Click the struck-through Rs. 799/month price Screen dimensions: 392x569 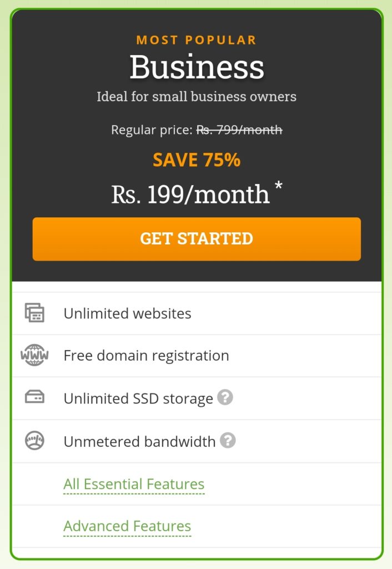pos(239,129)
